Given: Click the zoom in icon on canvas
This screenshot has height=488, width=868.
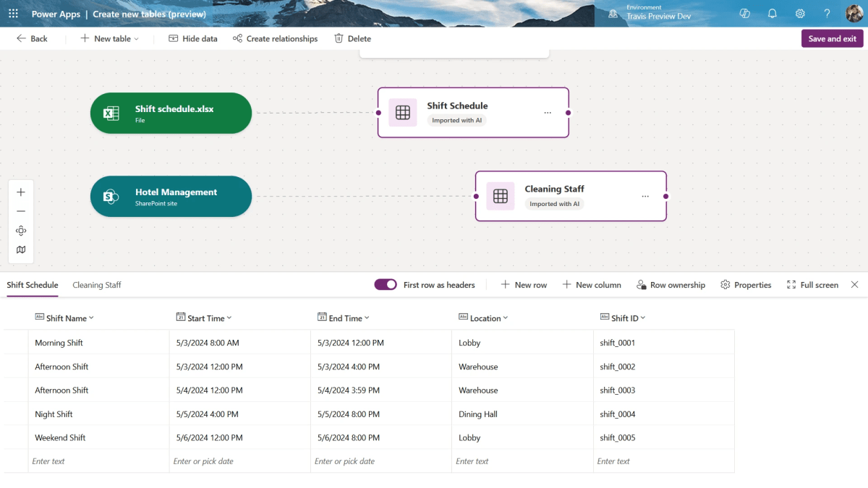Looking at the screenshot, I should [20, 192].
